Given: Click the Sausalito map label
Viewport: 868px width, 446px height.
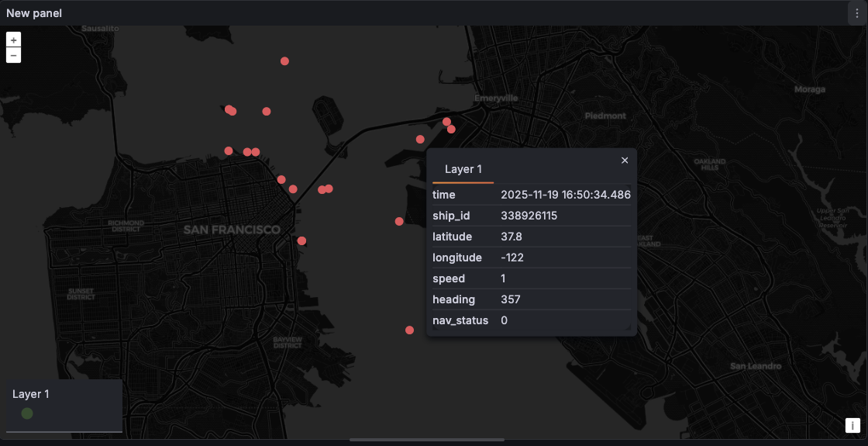Looking at the screenshot, I should click(x=100, y=28).
